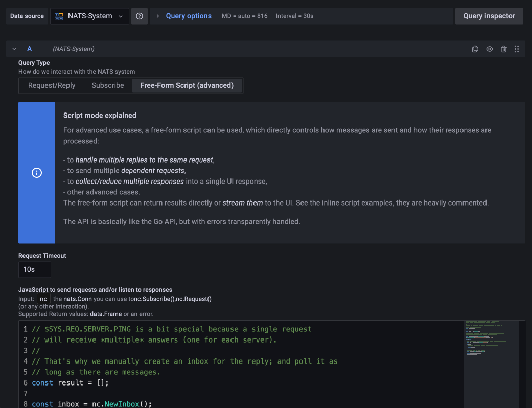Click the data source help icon
The height and width of the screenshot is (408, 532).
(x=140, y=16)
